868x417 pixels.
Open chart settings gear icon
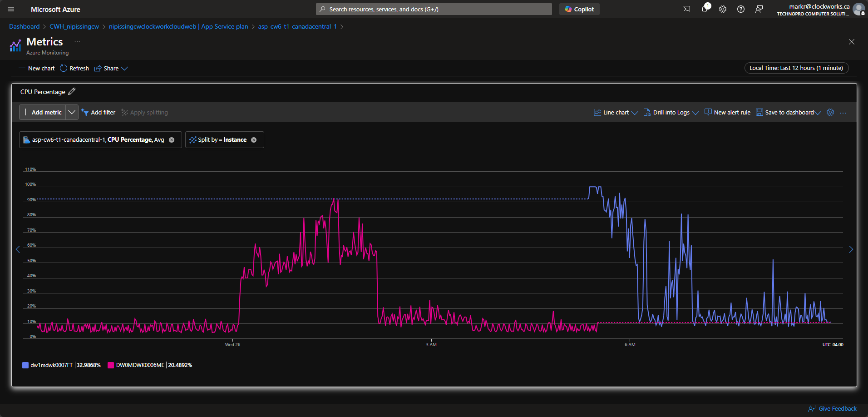[830, 112]
